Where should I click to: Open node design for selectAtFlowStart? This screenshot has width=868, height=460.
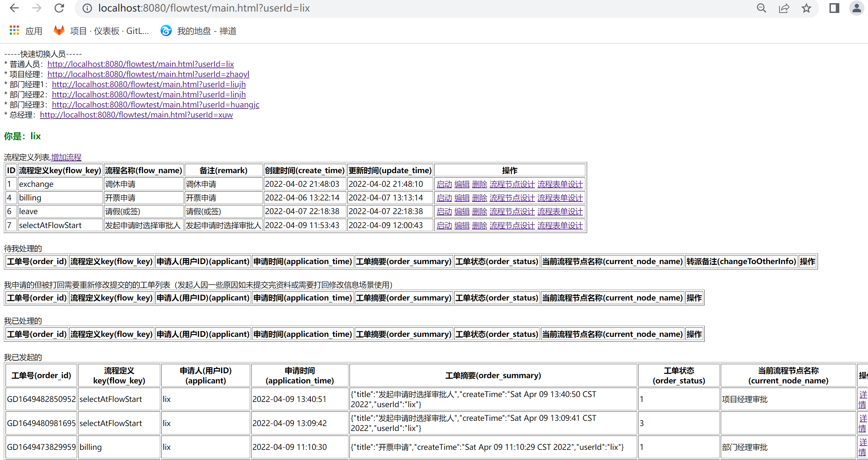512,226
